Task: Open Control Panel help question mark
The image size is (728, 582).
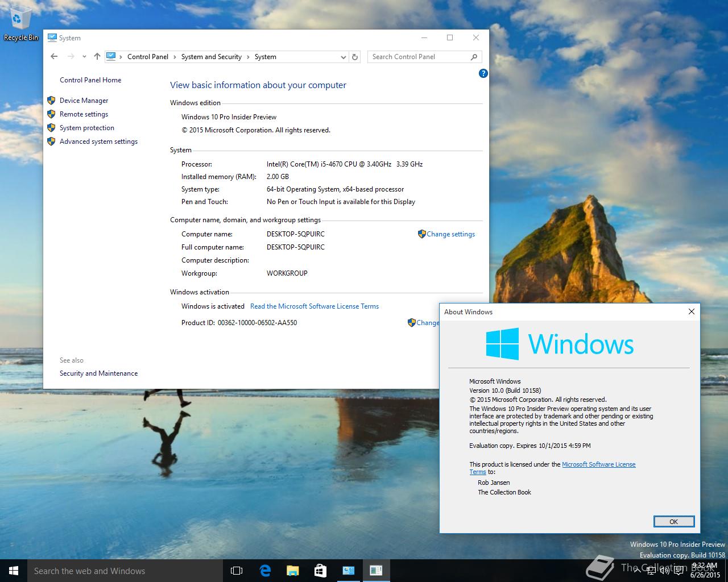Action: [x=483, y=73]
